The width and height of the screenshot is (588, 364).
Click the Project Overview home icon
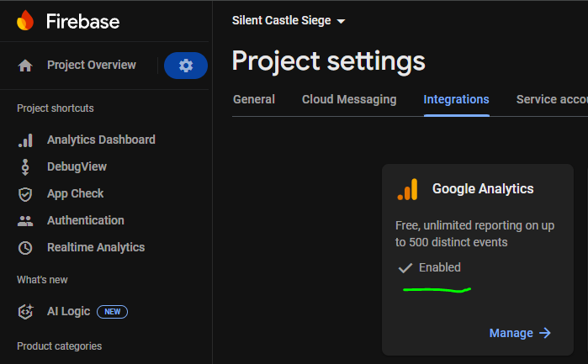(x=25, y=66)
